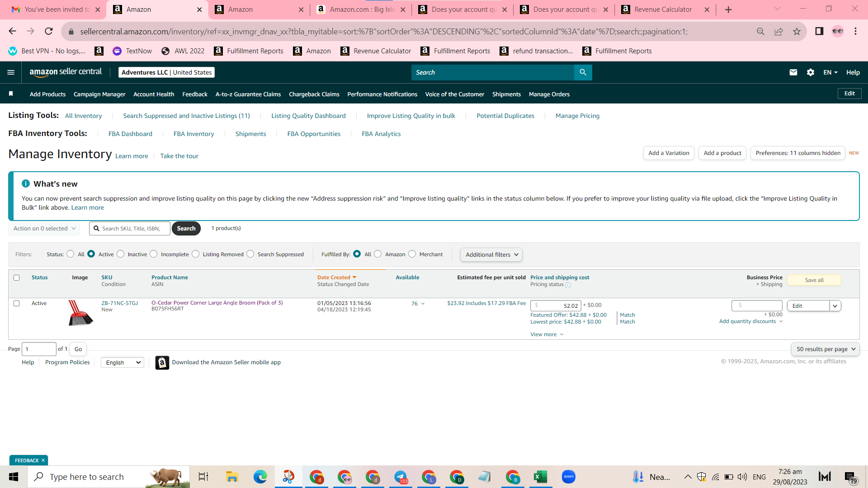The image size is (868, 488).
Task: Open Chrome three-dot menu
Action: 855,31
